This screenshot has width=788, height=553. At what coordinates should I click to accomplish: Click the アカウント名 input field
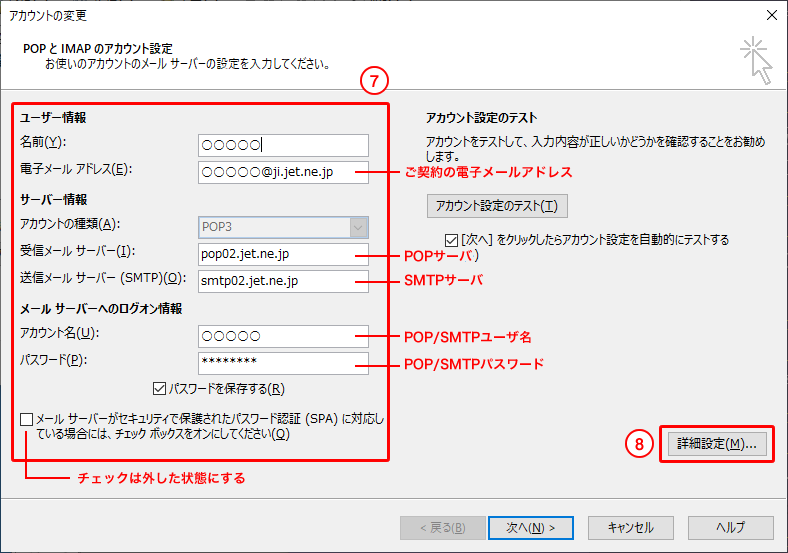[284, 336]
